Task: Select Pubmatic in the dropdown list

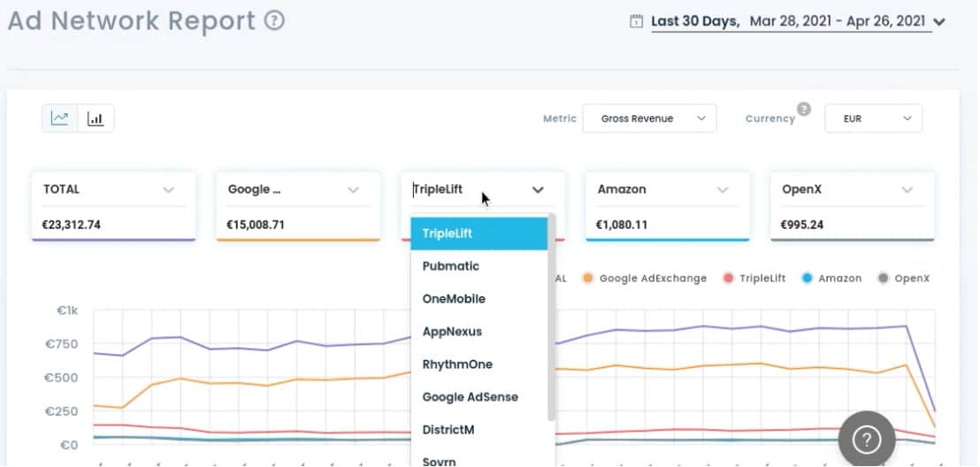Action: pyautogui.click(x=479, y=266)
